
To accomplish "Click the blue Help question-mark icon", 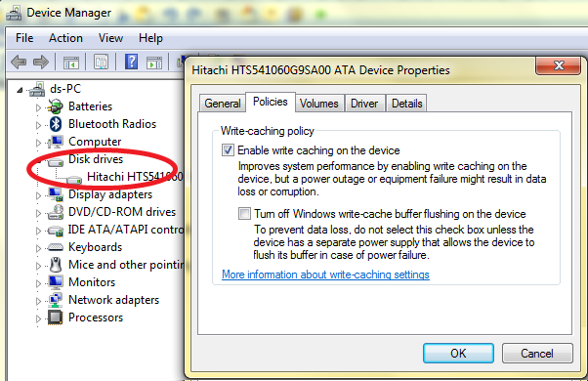I will point(131,62).
